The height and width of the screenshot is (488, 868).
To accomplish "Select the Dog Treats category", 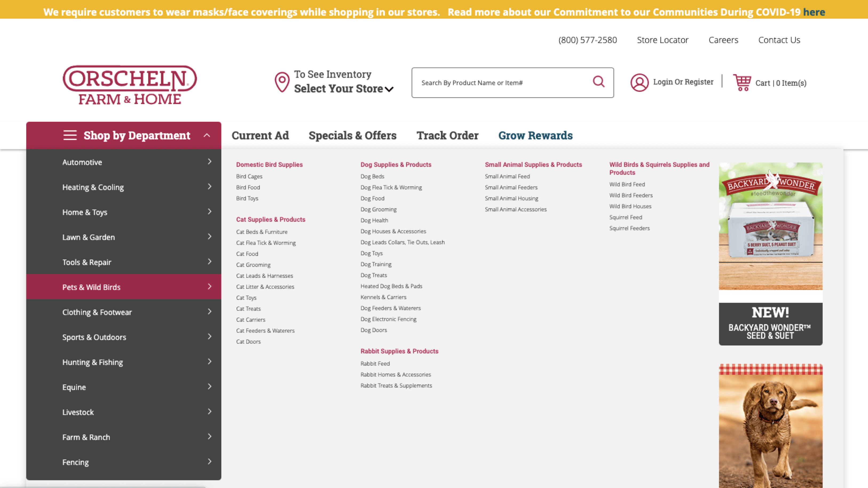I will [x=373, y=275].
